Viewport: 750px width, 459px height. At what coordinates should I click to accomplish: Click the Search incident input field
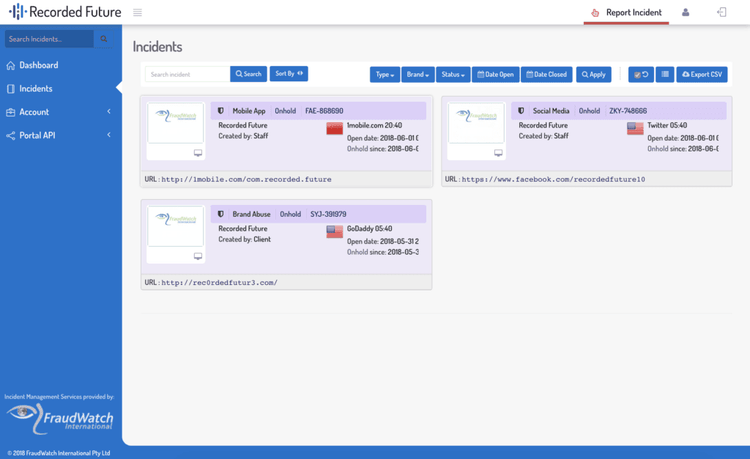(187, 74)
